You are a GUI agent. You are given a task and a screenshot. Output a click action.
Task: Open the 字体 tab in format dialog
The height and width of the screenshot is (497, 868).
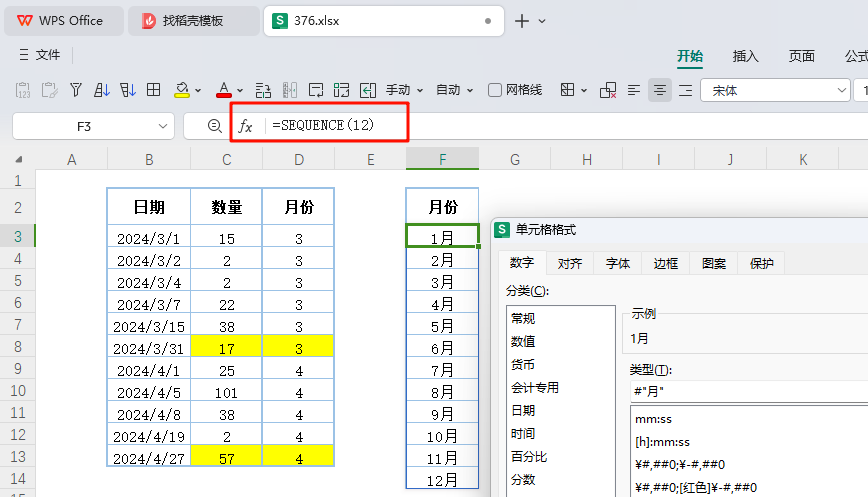[x=618, y=263]
